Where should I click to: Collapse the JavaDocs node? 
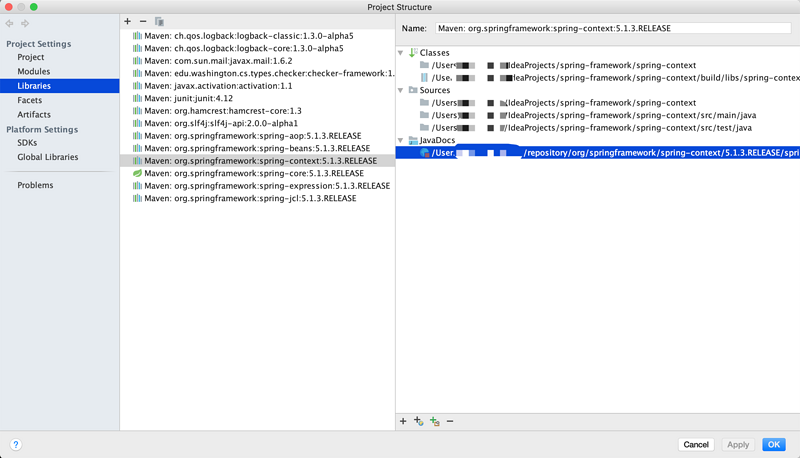(x=401, y=140)
